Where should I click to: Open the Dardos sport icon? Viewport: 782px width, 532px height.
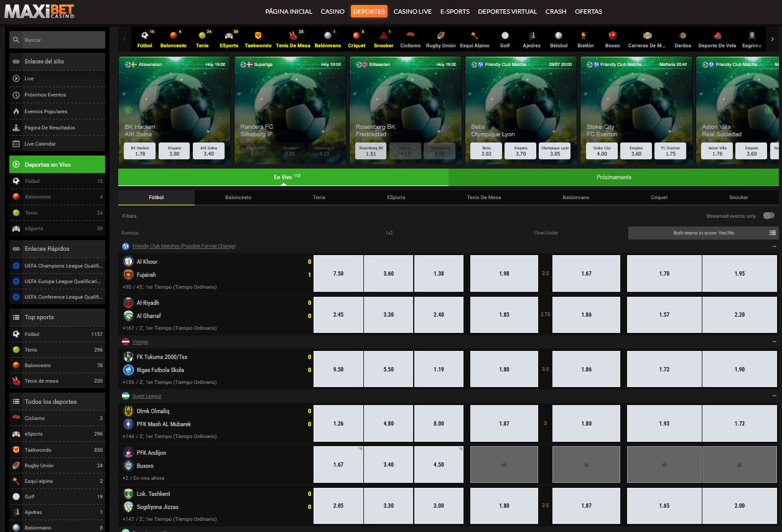(x=682, y=36)
